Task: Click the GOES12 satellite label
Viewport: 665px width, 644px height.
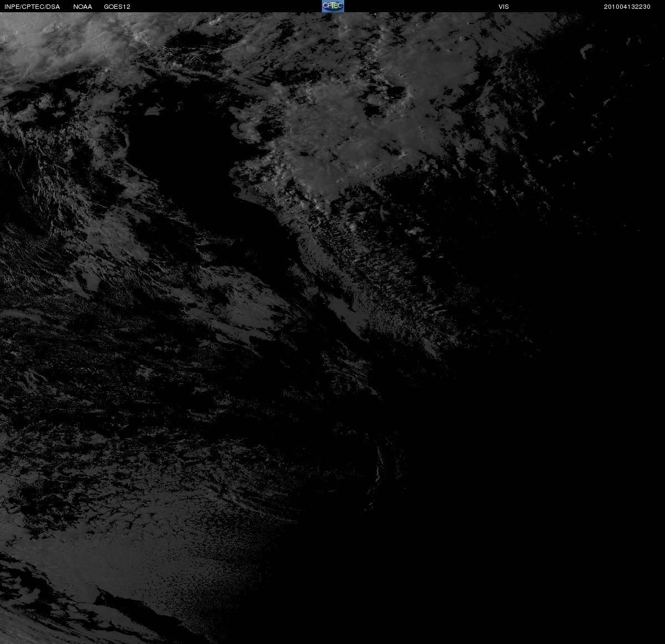Action: pos(117,7)
